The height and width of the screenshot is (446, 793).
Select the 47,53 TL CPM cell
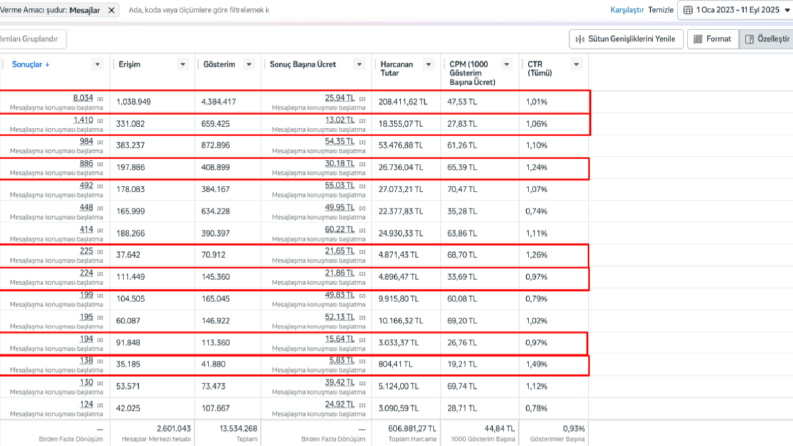click(462, 102)
